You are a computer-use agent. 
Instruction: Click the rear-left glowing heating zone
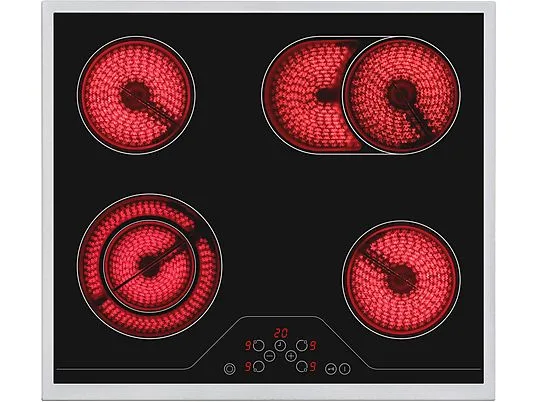point(136,95)
